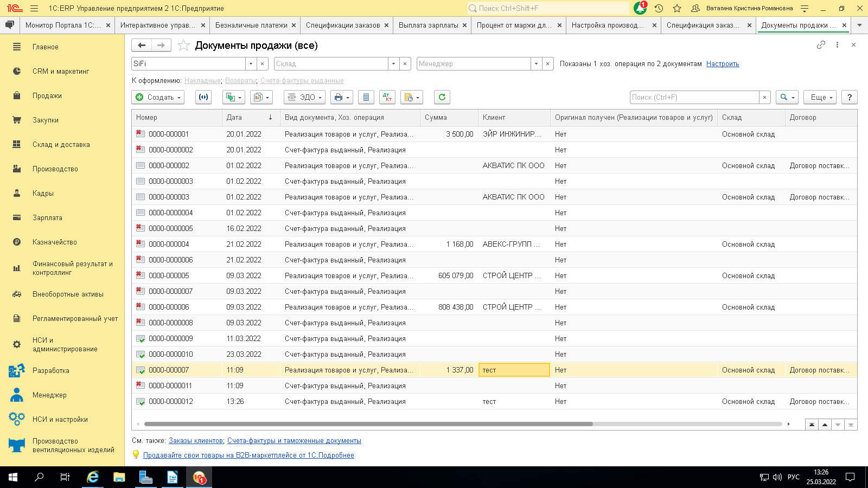
Task: Open Внеоборотные активы section
Action: point(68,294)
